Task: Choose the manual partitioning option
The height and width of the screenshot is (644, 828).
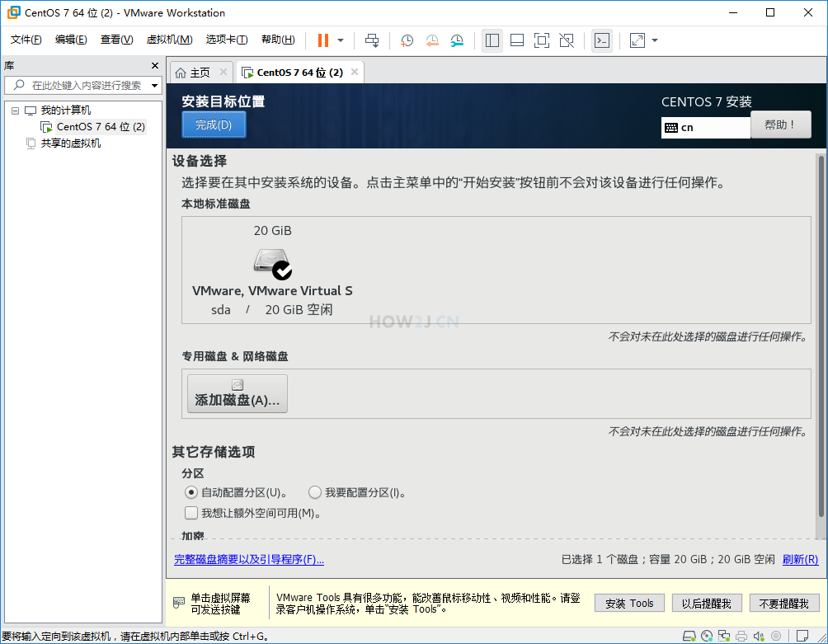Action: pos(314,492)
